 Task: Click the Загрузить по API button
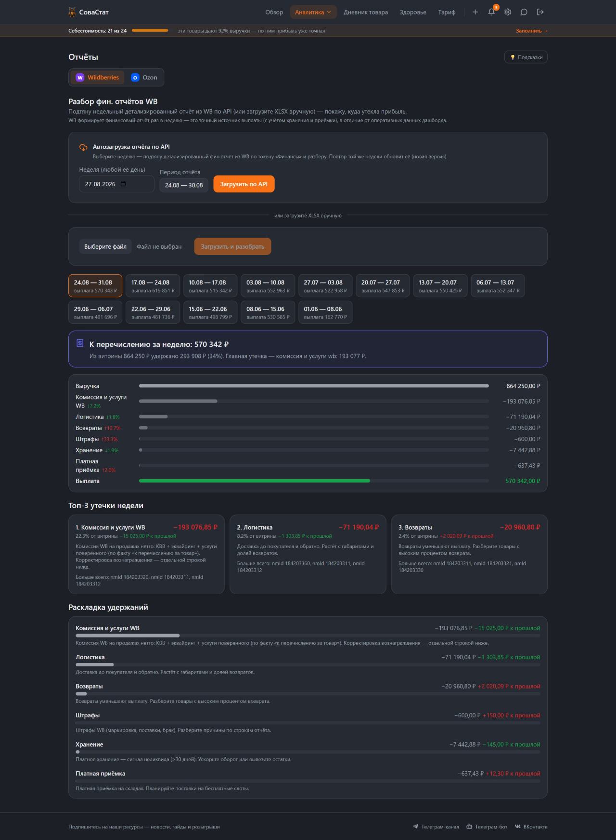pos(244,184)
